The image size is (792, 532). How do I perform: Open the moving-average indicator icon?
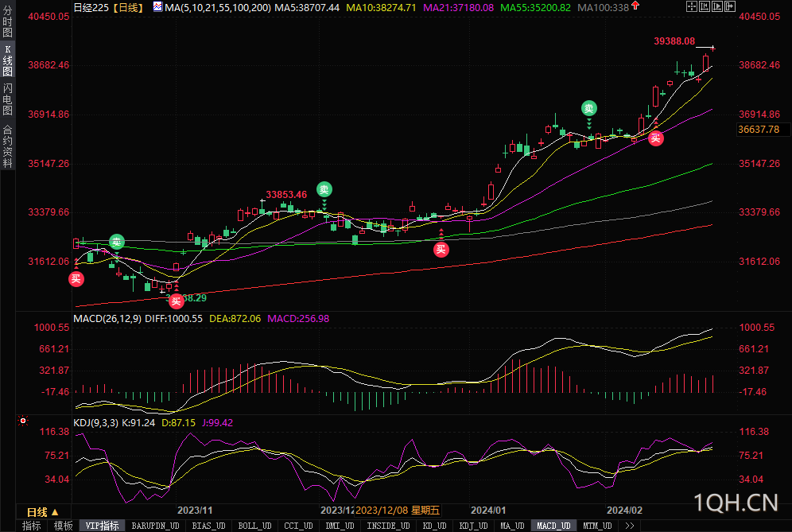pos(157,7)
